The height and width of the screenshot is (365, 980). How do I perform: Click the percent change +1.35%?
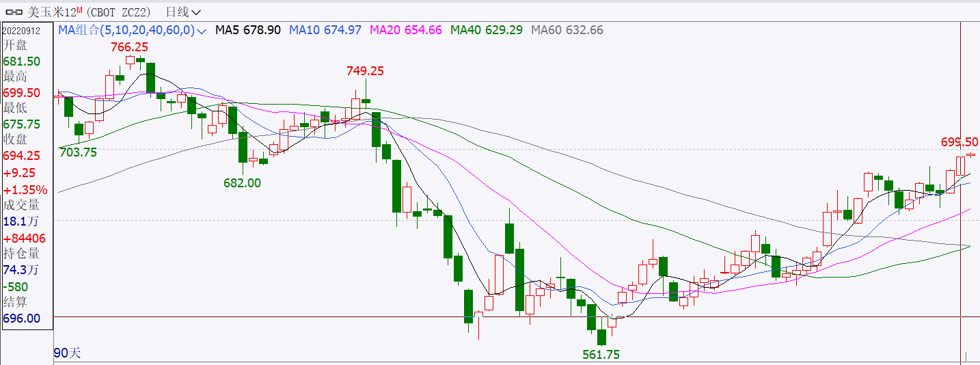coord(25,189)
